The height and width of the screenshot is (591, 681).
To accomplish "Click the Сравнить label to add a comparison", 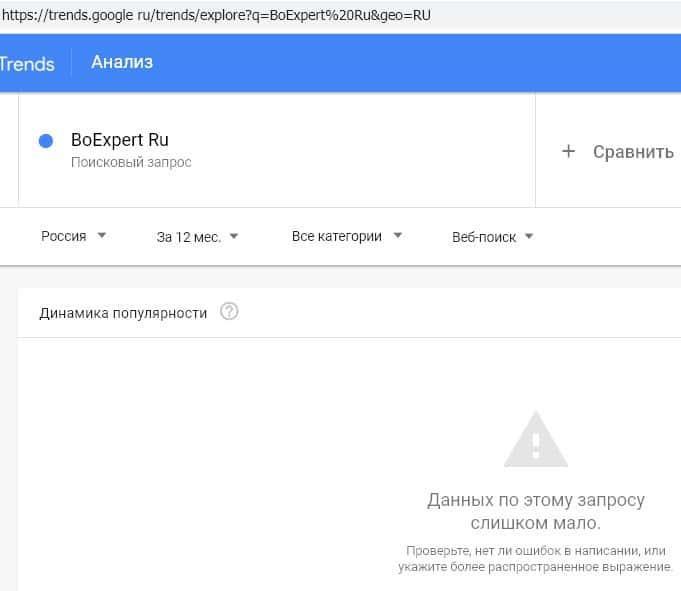I will coord(633,152).
